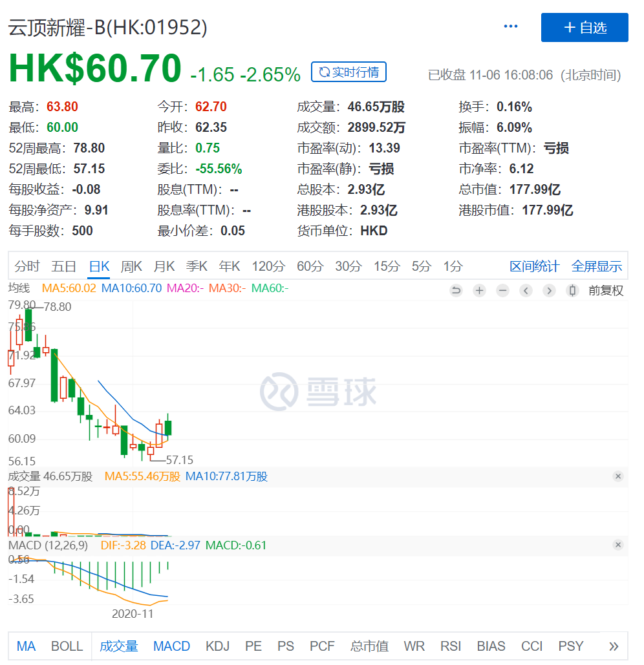Zoom in chart with plus icon
Screen dimensions: 644x665
(x=479, y=291)
